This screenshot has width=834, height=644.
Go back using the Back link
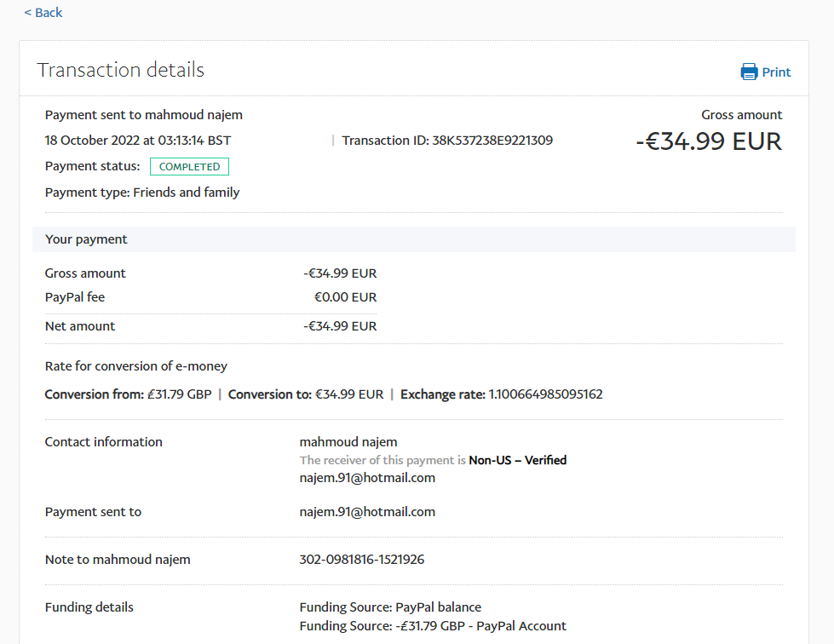(x=43, y=13)
